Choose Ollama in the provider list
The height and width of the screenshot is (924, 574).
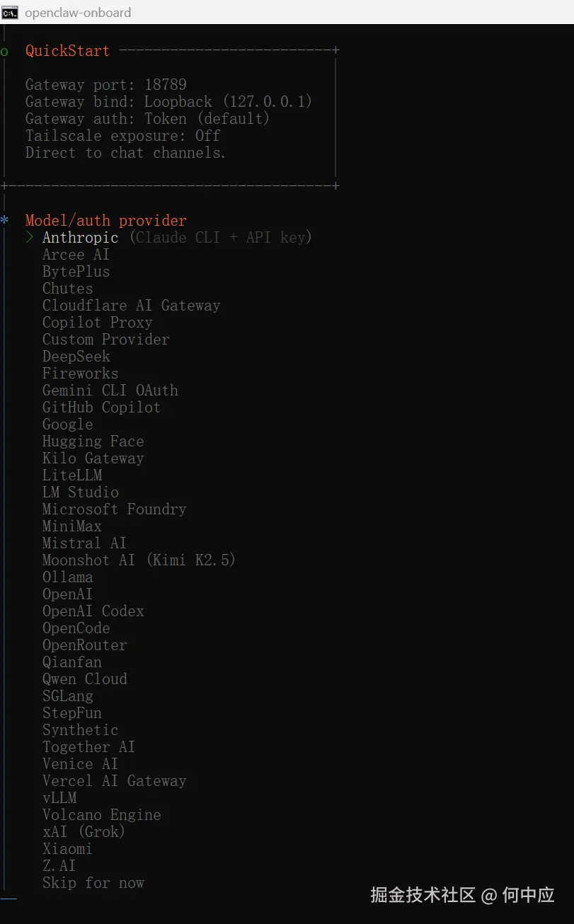pyautogui.click(x=67, y=577)
